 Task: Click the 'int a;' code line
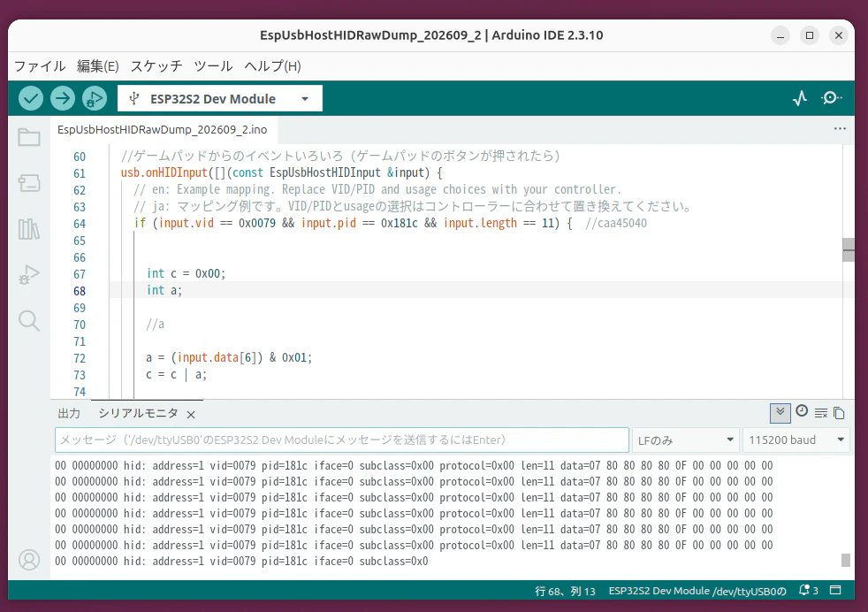164,290
